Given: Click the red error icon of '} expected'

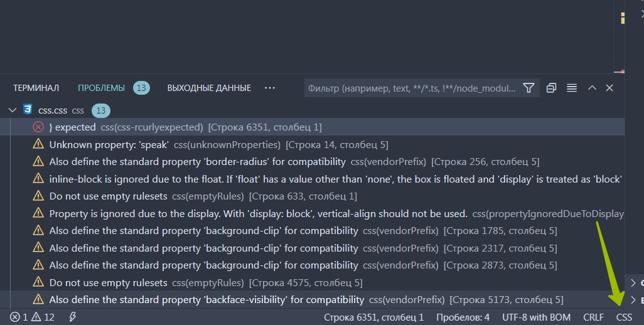Looking at the screenshot, I should coord(38,127).
